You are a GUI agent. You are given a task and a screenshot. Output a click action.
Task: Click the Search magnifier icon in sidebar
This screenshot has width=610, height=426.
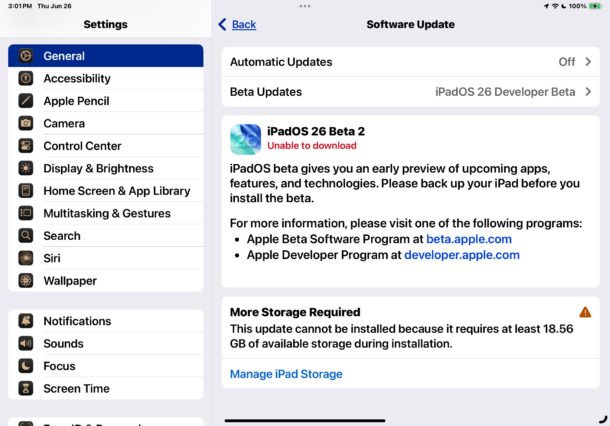[x=26, y=236]
